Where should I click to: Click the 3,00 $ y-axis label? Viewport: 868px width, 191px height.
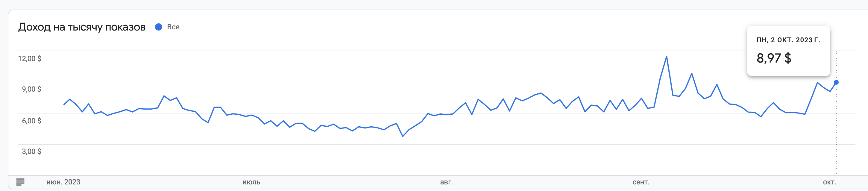pos(31,151)
